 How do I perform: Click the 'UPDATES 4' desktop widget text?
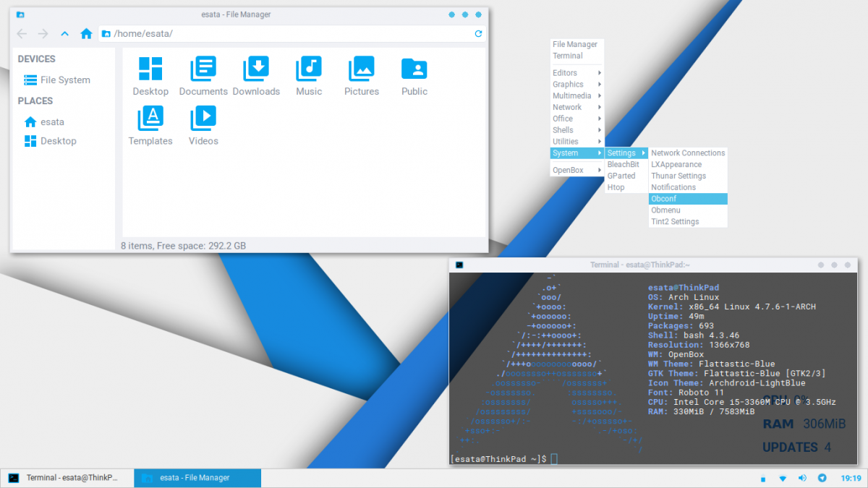(796, 448)
